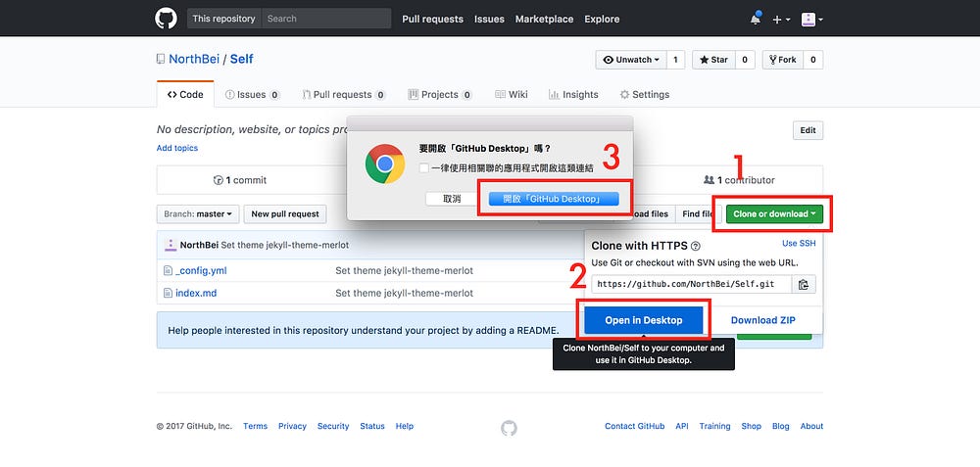980x467 pixels.
Task: Switch to the Wiki tab
Action: click(x=512, y=94)
